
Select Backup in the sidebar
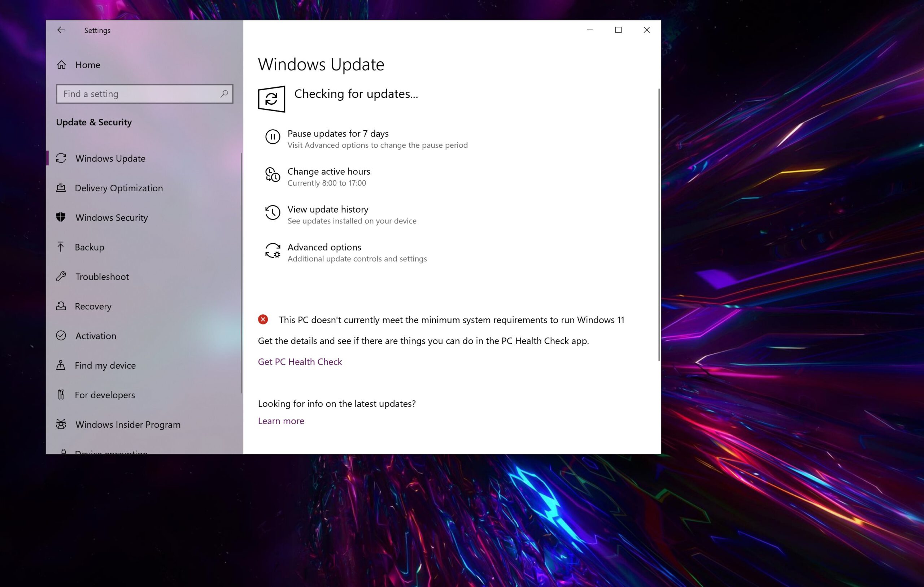[144, 247]
